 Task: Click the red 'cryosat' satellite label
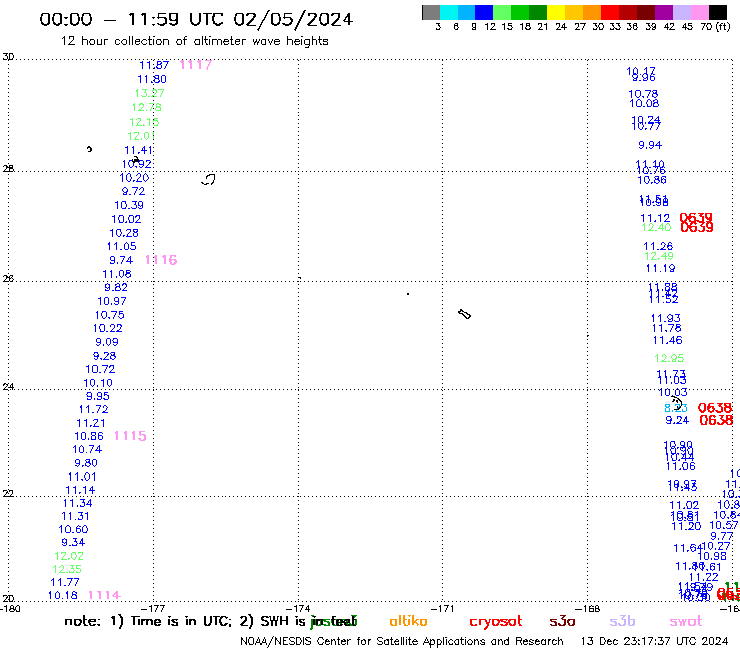click(x=496, y=621)
